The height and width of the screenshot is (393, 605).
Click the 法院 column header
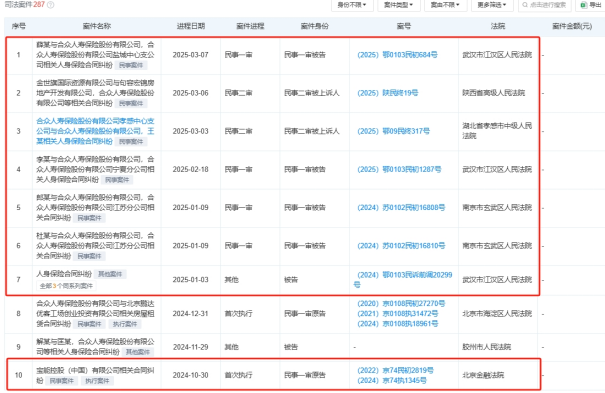point(498,26)
